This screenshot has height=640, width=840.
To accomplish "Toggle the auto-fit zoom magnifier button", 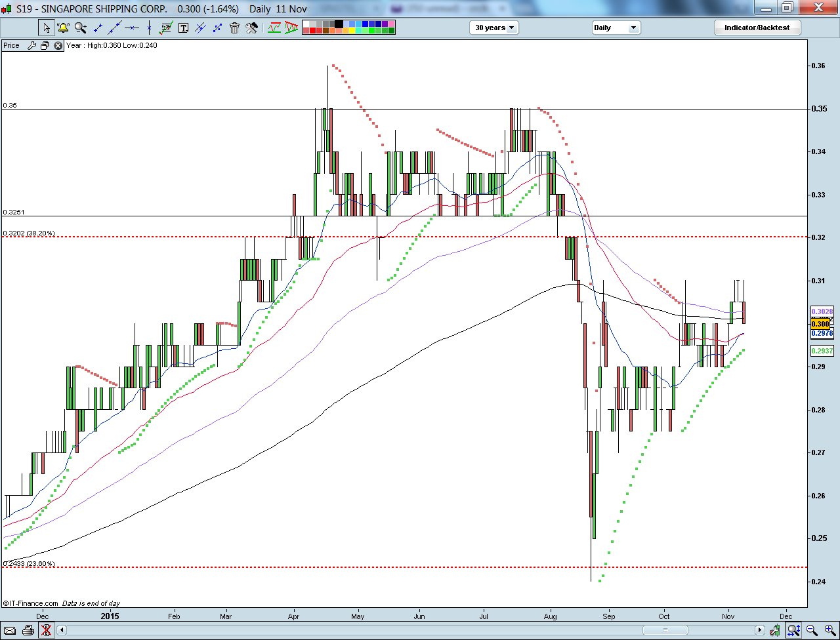I will point(793,630).
